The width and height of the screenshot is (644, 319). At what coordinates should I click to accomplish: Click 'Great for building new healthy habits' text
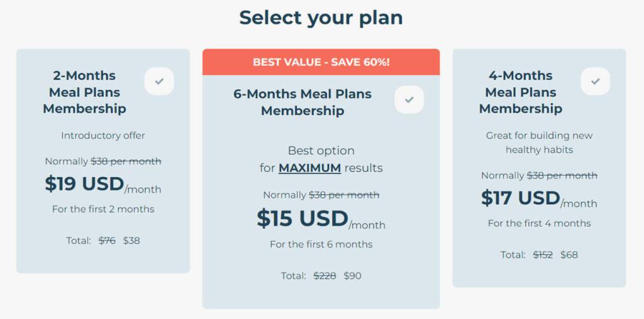[x=539, y=143]
